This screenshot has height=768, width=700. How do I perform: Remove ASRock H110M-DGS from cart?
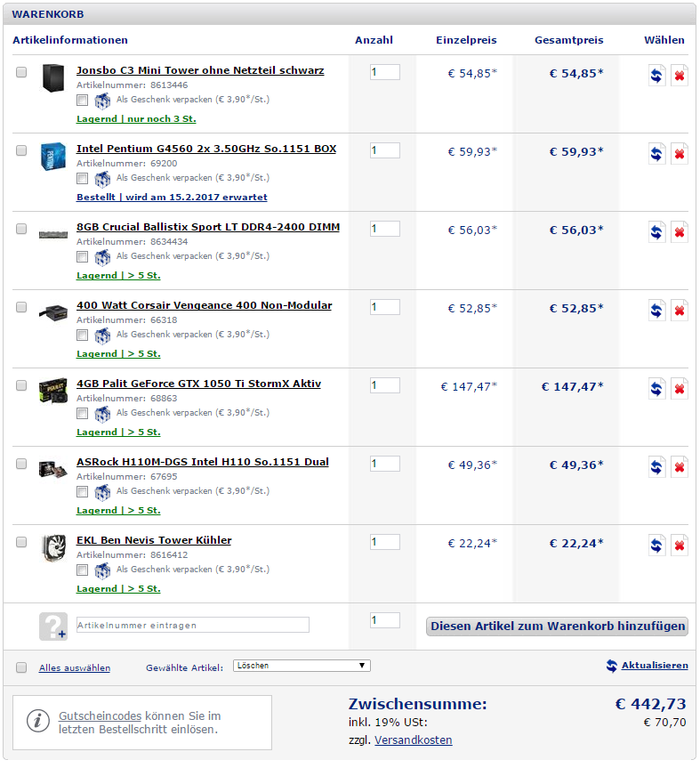tap(680, 467)
